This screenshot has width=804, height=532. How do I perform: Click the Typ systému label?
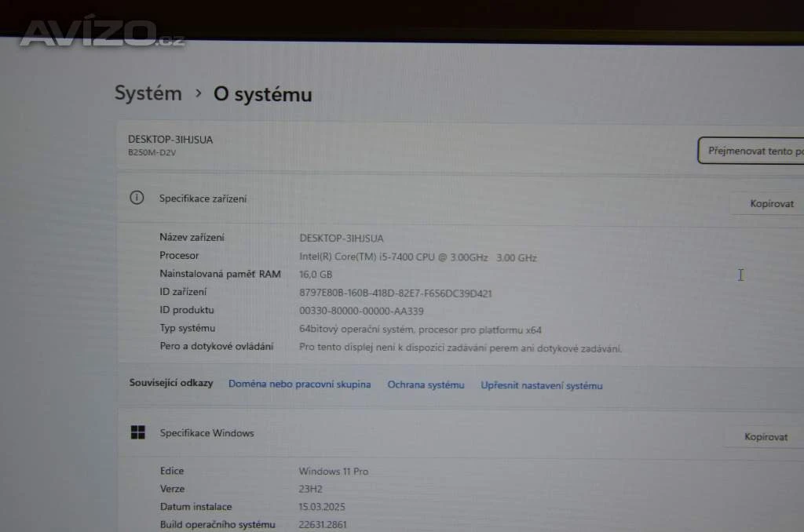click(187, 328)
